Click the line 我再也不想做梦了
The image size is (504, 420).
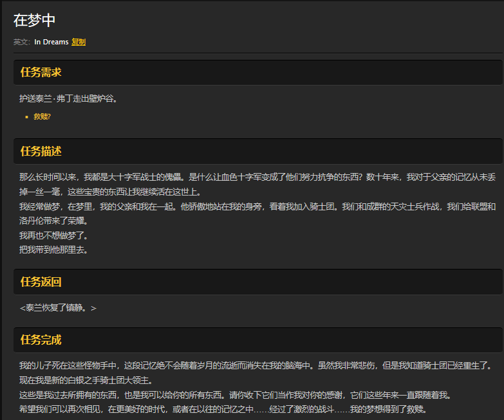(54, 235)
